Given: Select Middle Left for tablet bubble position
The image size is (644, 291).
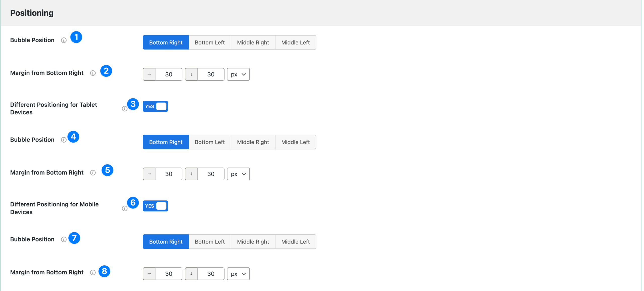Looking at the screenshot, I should tap(295, 142).
